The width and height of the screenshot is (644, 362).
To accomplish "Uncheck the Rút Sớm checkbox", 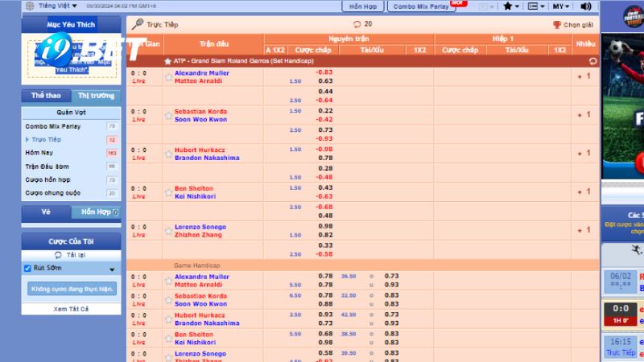I will [28, 269].
